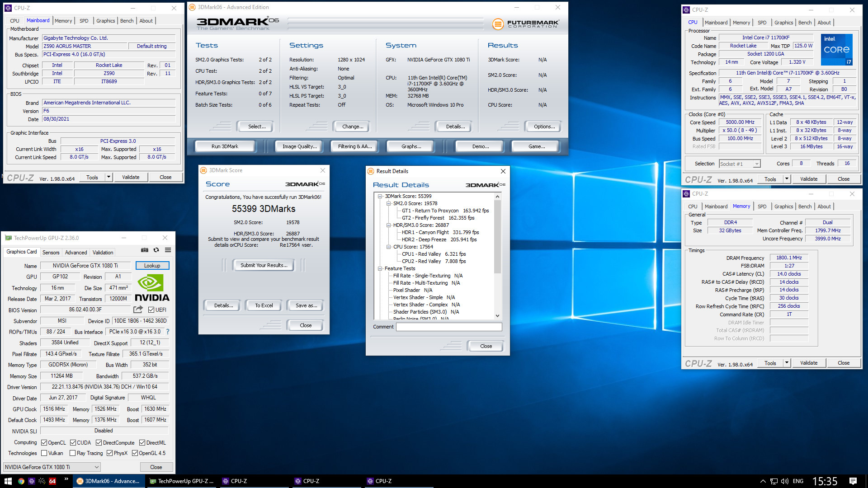
Task: Toggle the CUDA checkbox
Action: coord(73,443)
